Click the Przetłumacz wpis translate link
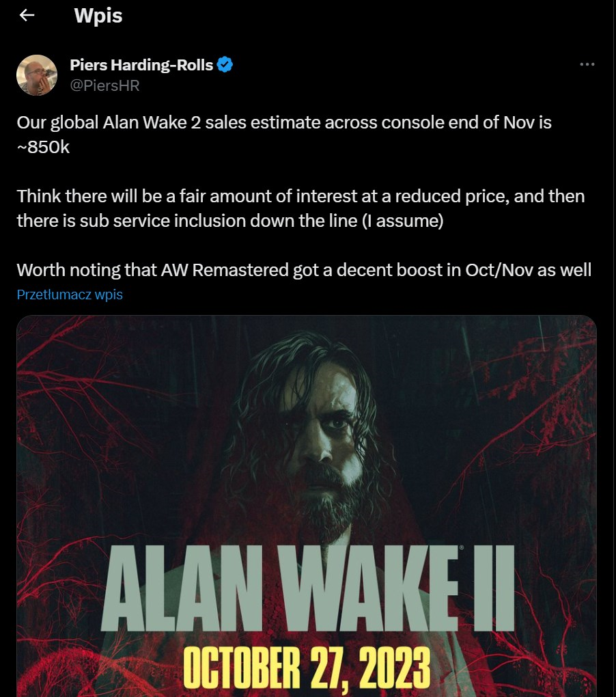Viewport: 616px width, 697px height. (70, 295)
